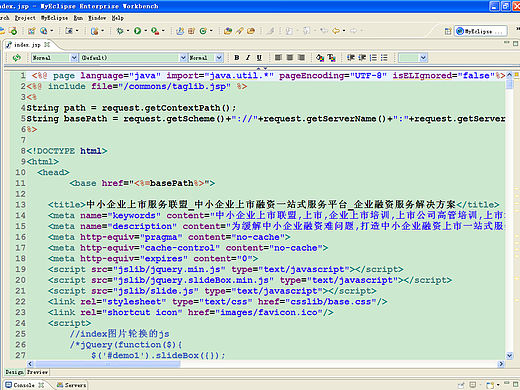Click the maximize editor area icon
Screen dimensions: 520x390
515,43
